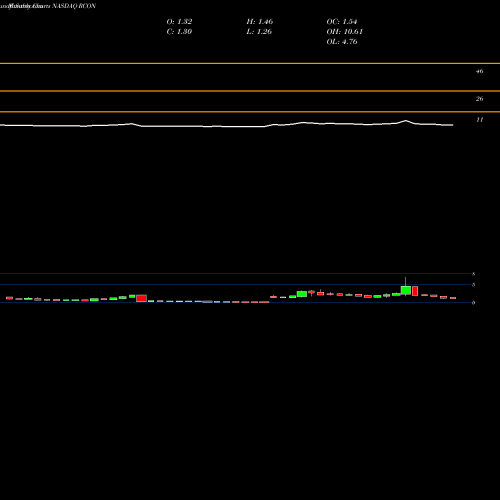Select the low value L: 1.26
The width and height of the screenshot is (500, 500).
[259, 31]
